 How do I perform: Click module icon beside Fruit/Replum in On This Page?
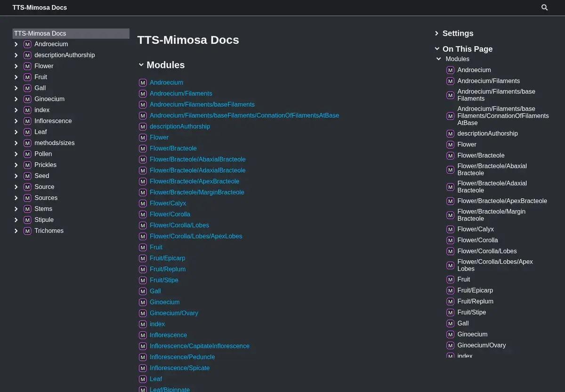(450, 302)
